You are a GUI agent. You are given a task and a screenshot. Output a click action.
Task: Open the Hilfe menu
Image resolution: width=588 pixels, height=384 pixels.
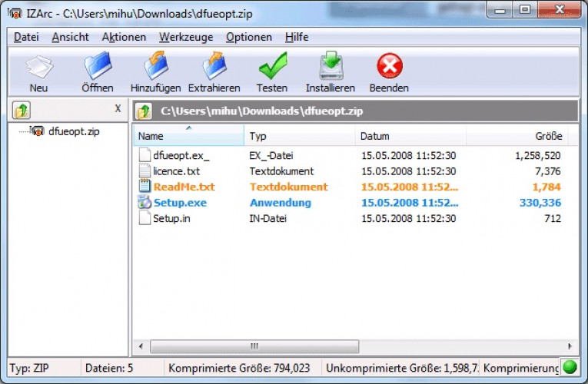[x=297, y=37]
